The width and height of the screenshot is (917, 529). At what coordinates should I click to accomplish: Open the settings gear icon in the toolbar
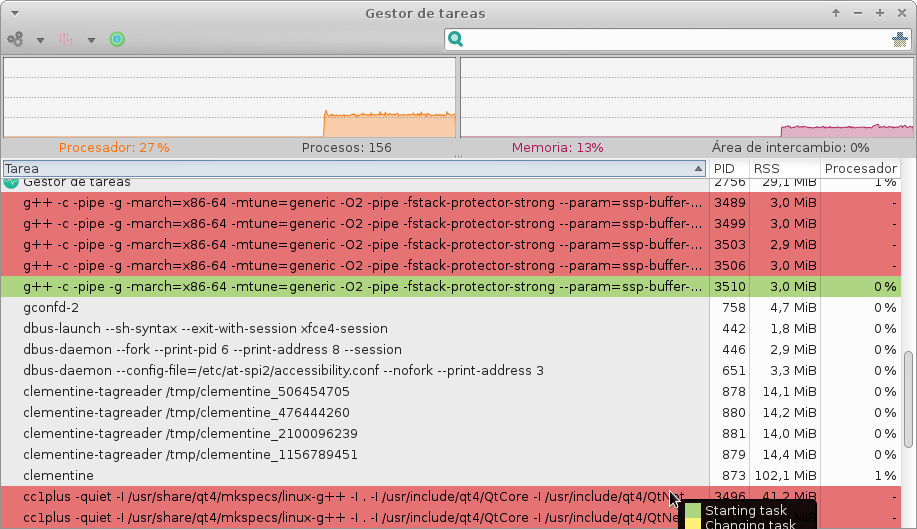15,39
